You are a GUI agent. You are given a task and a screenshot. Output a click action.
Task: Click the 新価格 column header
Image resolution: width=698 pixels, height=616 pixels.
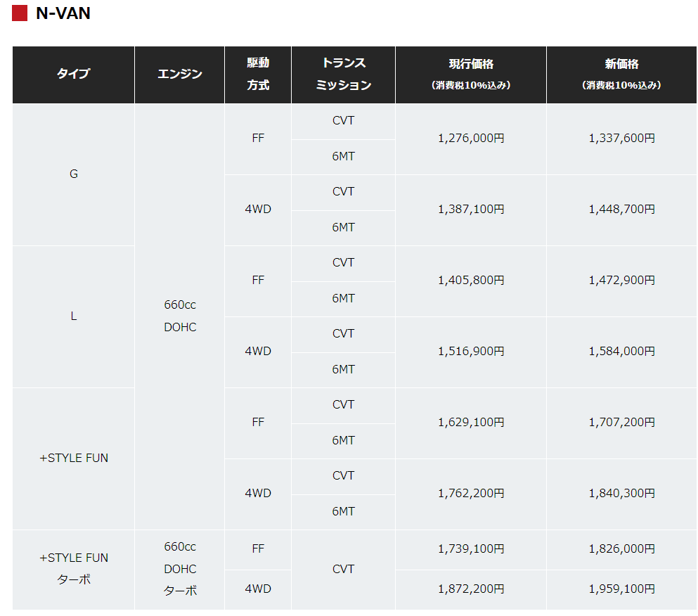(x=621, y=75)
